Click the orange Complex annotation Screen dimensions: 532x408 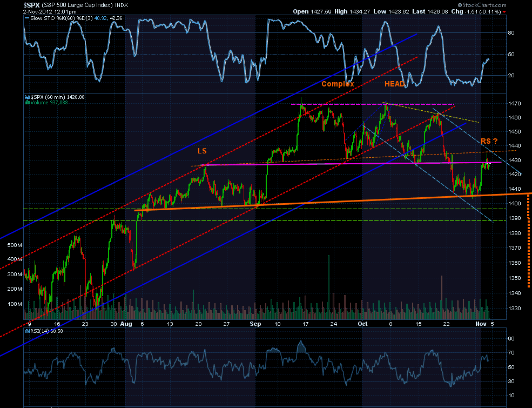click(338, 84)
